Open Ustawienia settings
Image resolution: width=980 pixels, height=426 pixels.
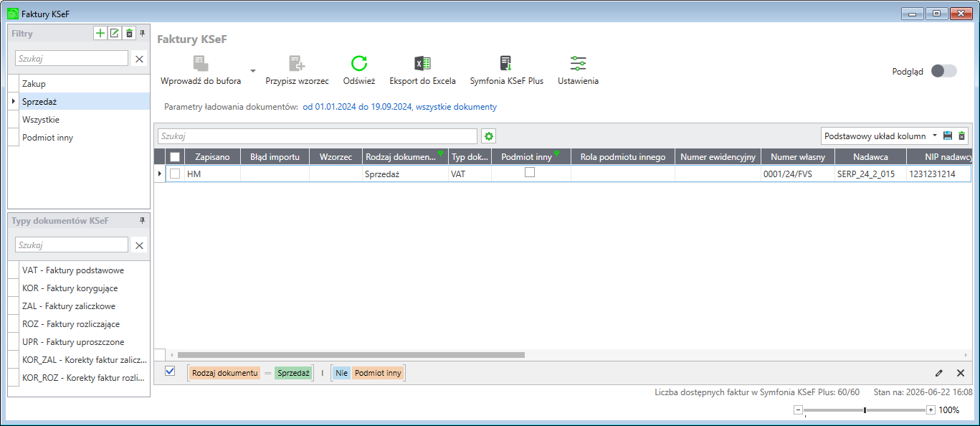coord(578,63)
